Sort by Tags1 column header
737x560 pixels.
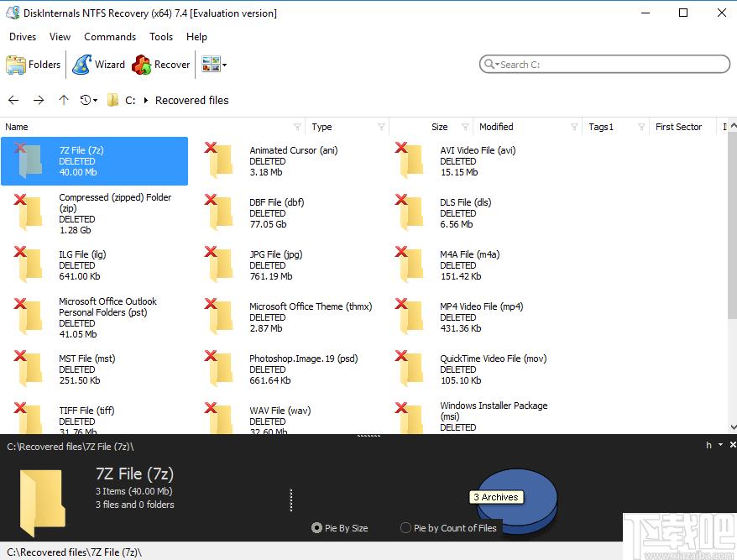(601, 127)
